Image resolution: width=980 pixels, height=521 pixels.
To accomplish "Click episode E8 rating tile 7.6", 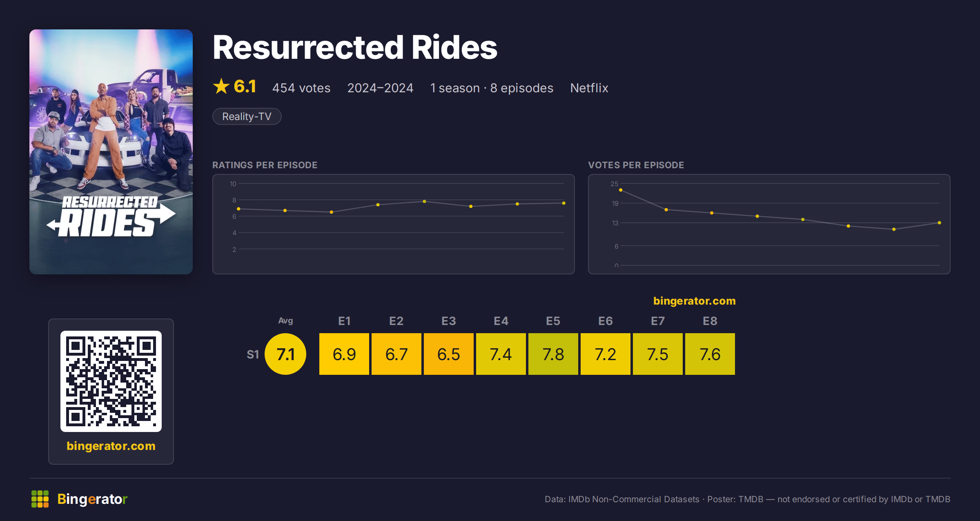I will (710, 354).
